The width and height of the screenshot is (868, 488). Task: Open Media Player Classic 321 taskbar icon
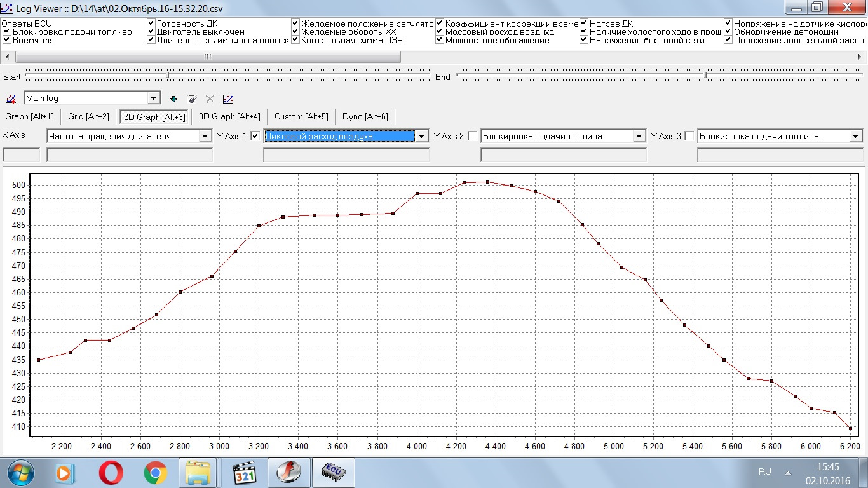pyautogui.click(x=244, y=472)
